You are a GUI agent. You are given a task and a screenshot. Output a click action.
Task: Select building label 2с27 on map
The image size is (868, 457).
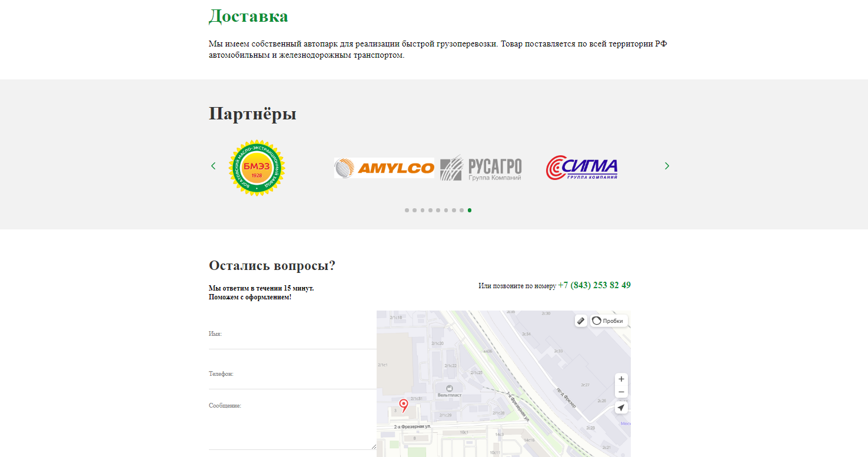point(585,385)
